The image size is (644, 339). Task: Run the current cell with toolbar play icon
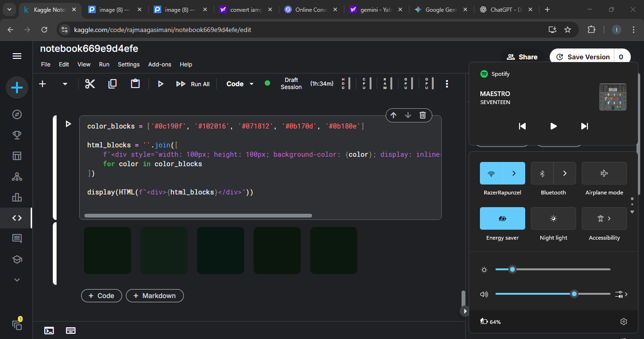coord(160,84)
